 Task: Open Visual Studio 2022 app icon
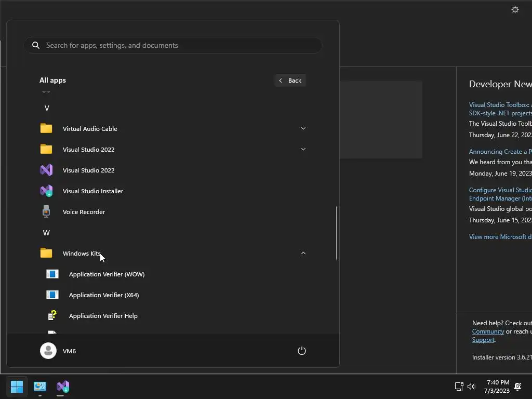tap(46, 170)
